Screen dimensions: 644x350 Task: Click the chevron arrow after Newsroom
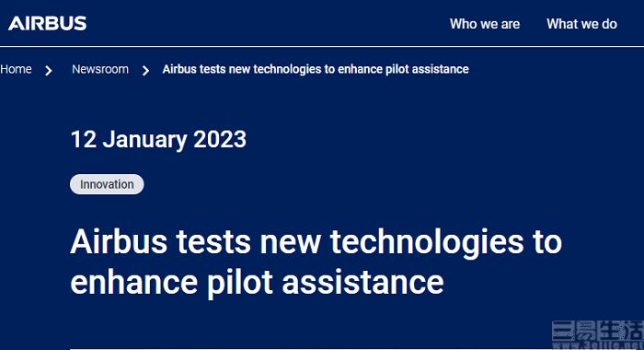[145, 71]
